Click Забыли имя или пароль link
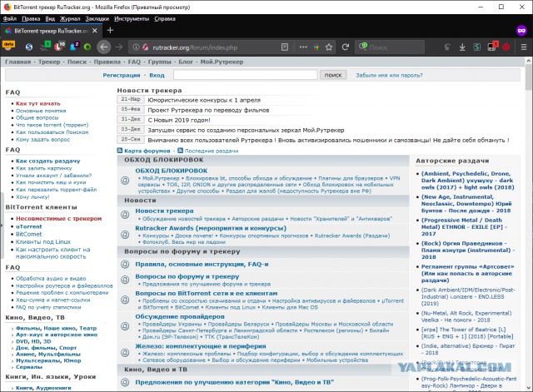Image resolution: width=533 pixels, height=392 pixels. tap(389, 75)
